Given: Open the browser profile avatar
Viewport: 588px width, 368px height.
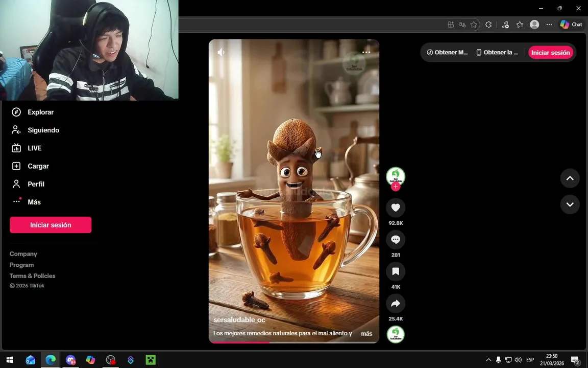Looking at the screenshot, I should 534,25.
